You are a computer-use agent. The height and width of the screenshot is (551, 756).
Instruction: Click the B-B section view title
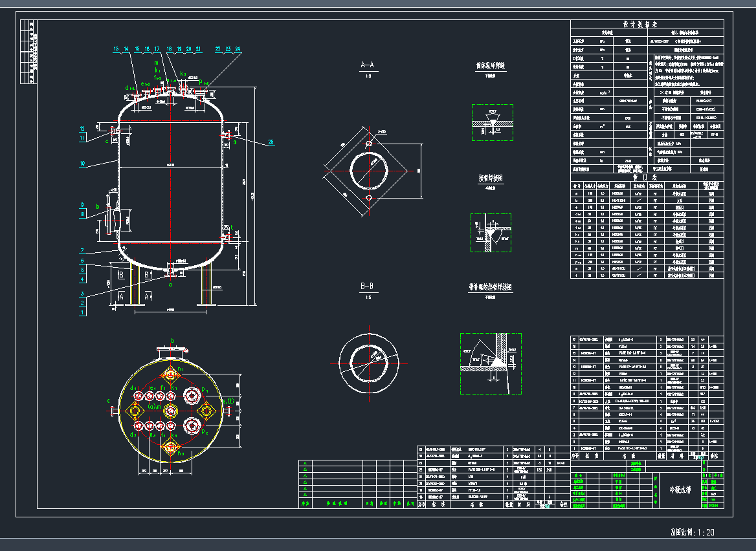(367, 285)
